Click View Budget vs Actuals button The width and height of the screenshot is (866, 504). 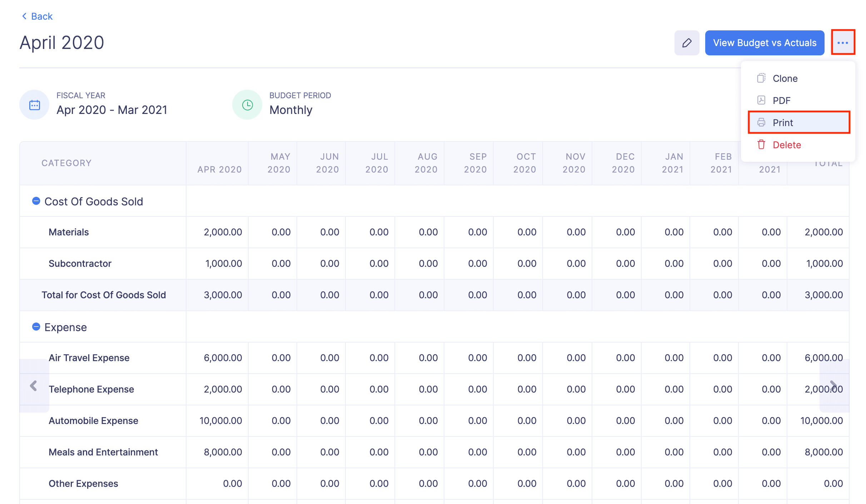click(x=765, y=43)
